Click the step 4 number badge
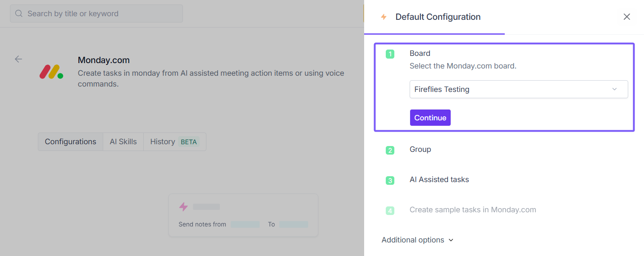This screenshot has width=644, height=256. point(390,210)
